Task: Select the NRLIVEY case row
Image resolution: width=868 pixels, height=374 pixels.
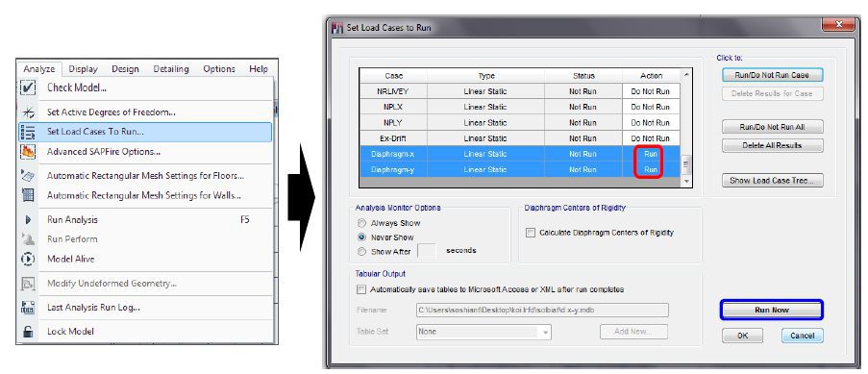Action: click(519, 91)
